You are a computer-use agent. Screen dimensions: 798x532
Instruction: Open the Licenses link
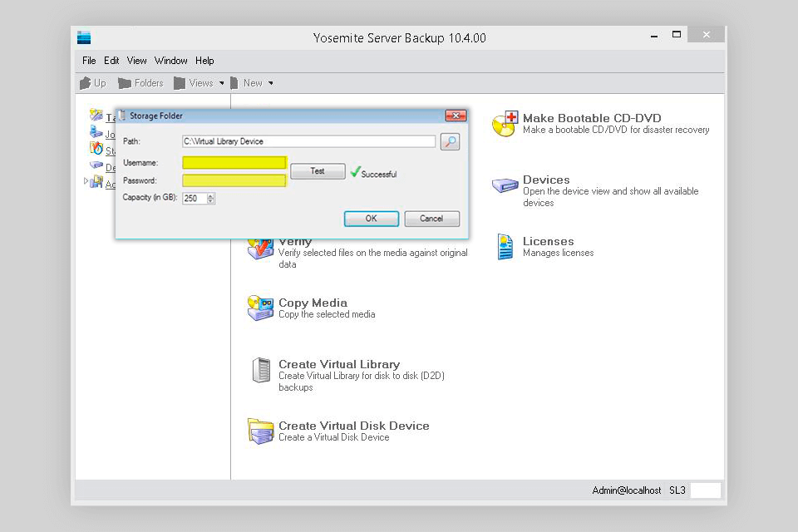click(548, 241)
